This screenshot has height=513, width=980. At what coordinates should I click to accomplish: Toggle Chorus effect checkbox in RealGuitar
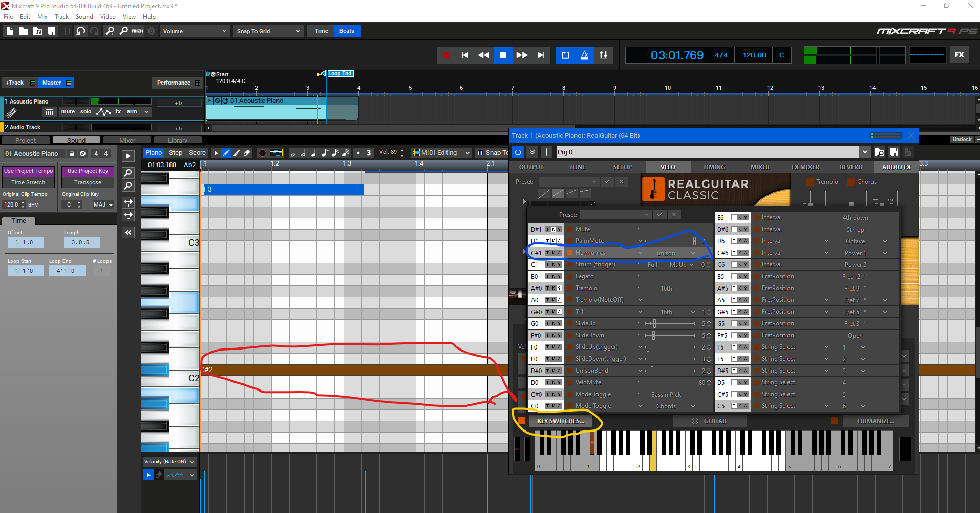pos(851,182)
